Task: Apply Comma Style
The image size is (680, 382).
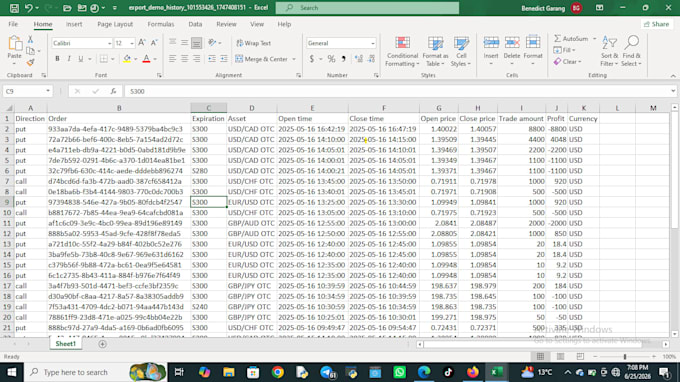Action: (x=343, y=59)
